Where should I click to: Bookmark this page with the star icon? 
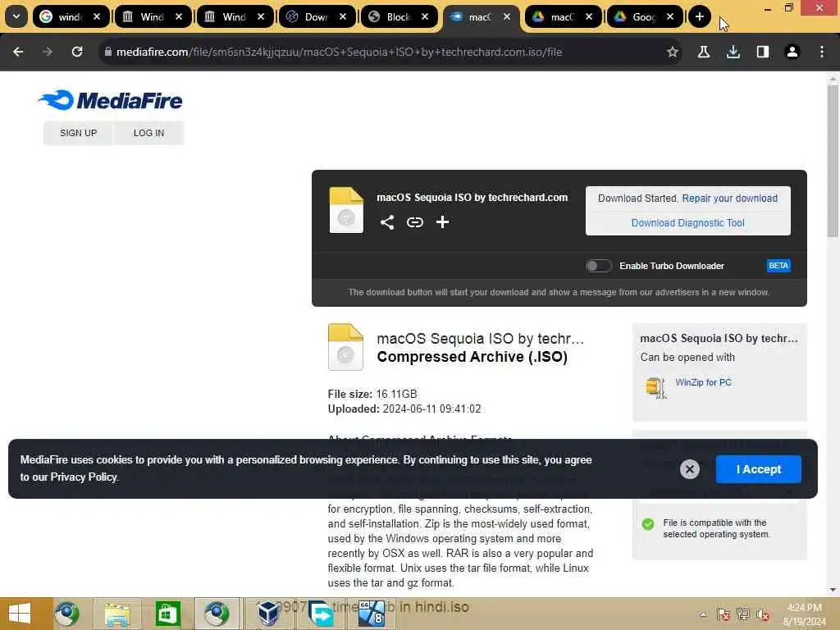[x=673, y=52]
